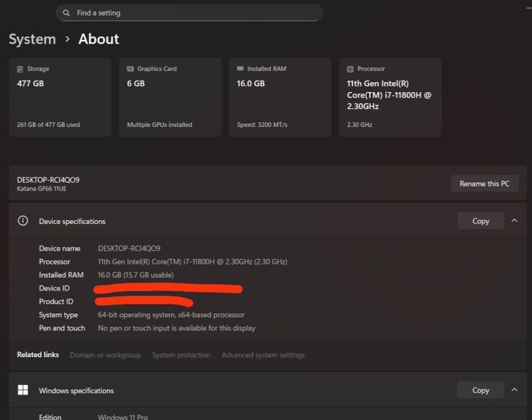
Task: Select the 16.0 GB RAM value
Action: (x=250, y=83)
